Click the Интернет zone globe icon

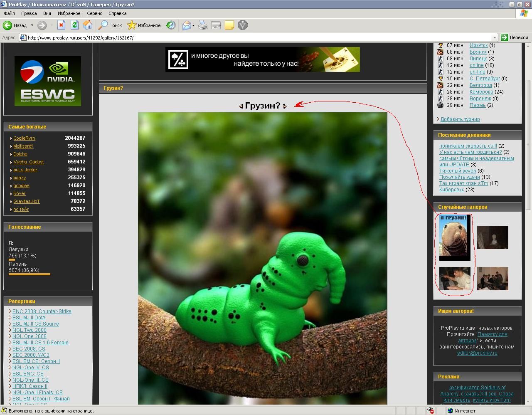pos(450,411)
